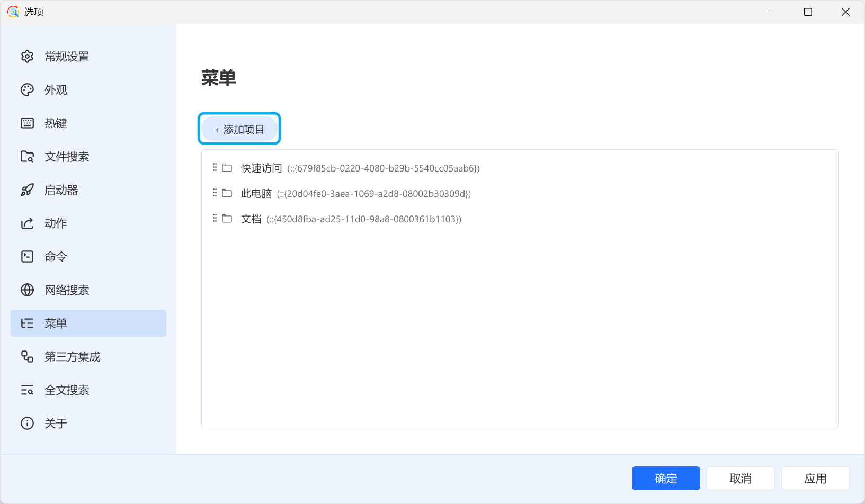Select the 文档 menu entry text
Viewport: 865px width, 504px height.
251,219
